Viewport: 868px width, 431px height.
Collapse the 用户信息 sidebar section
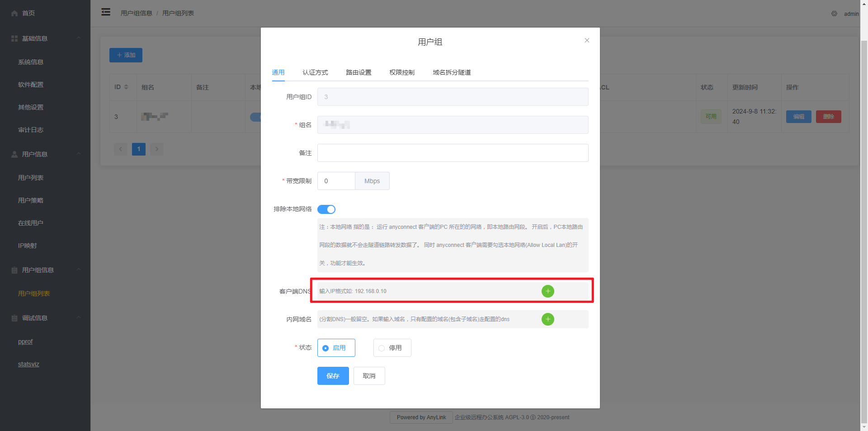click(79, 154)
